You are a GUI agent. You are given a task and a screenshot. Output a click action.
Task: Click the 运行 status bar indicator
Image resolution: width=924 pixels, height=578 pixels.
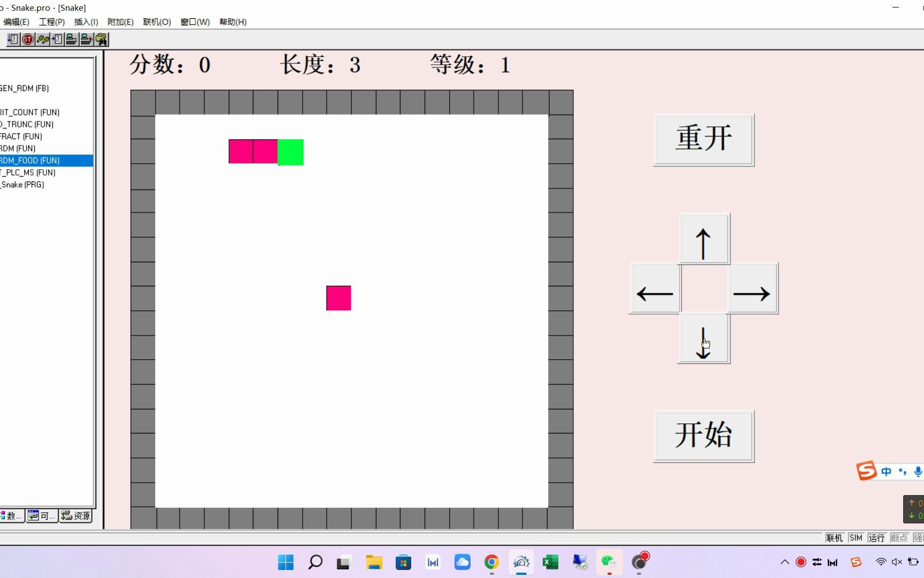[876, 538]
